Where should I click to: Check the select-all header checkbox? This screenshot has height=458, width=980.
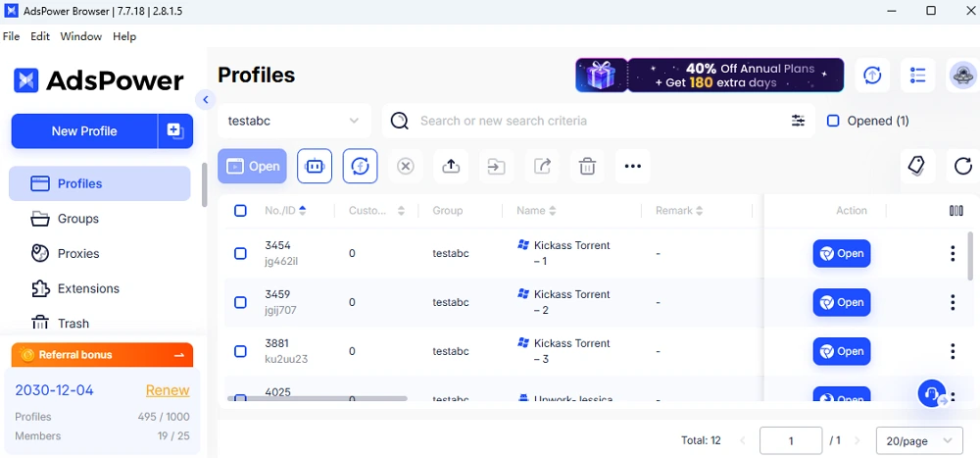pyautogui.click(x=240, y=211)
